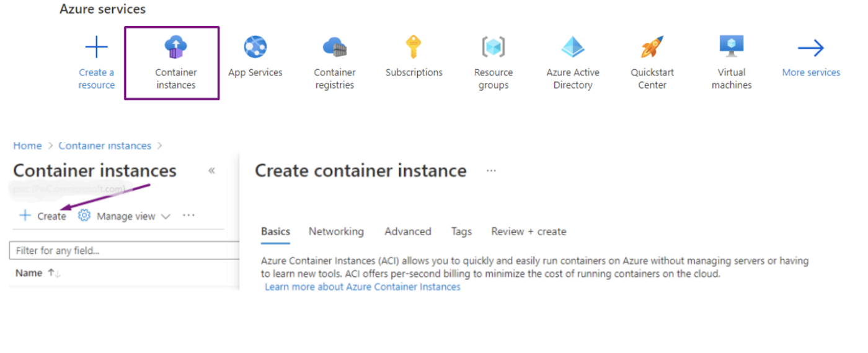This screenshot has width=868, height=353.
Task: Open Create a resource plus icon
Action: (96, 47)
